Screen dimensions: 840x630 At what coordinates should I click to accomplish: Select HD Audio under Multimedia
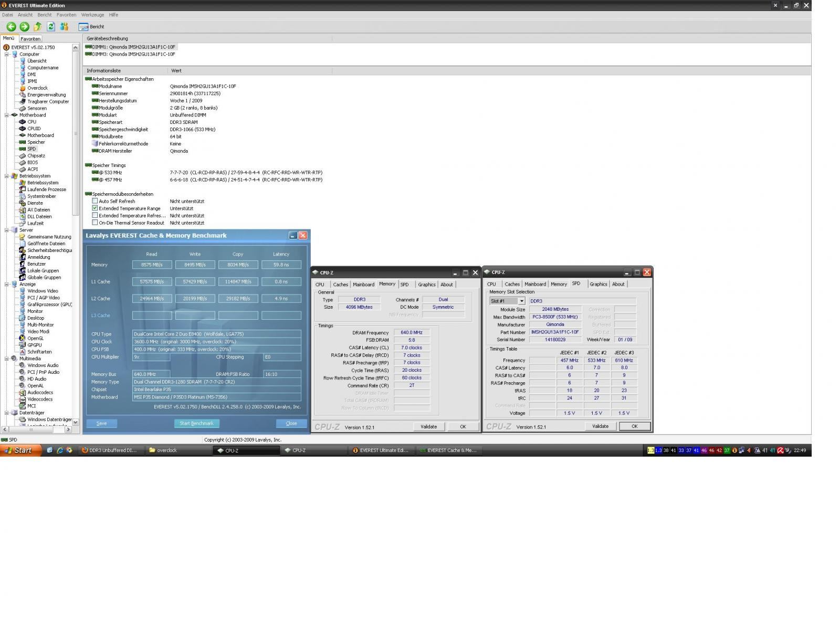37,379
